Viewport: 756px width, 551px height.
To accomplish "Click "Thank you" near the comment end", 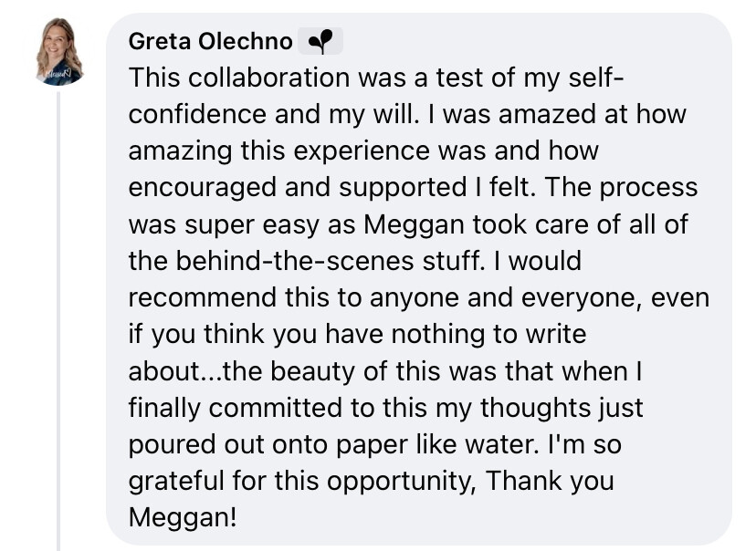I will [550, 481].
